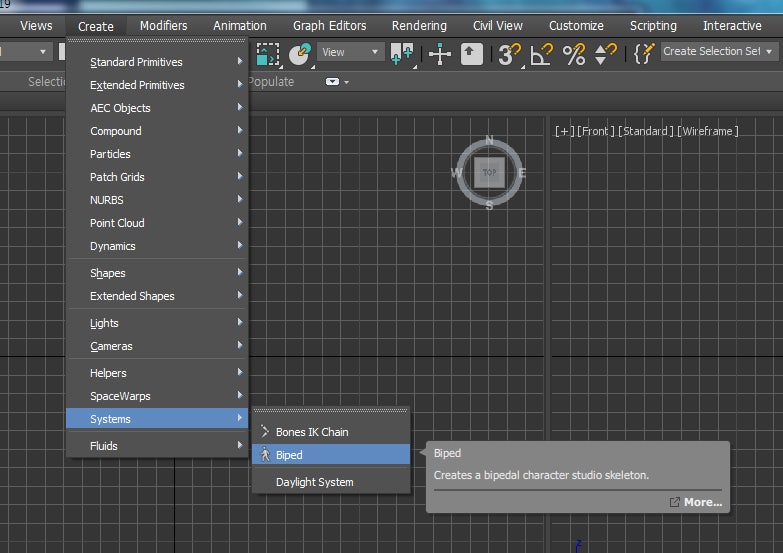This screenshot has height=553, width=783.
Task: Click the [Wireframe] viewport label
Action: click(x=709, y=131)
